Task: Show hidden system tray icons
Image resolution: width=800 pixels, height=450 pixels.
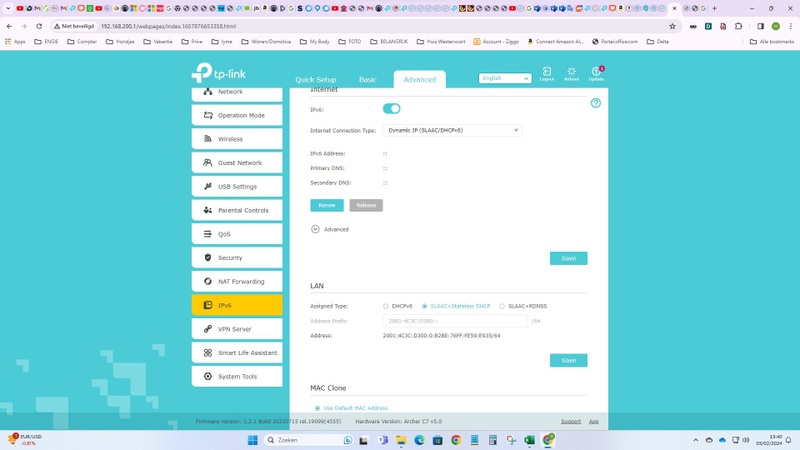Action: [695, 440]
